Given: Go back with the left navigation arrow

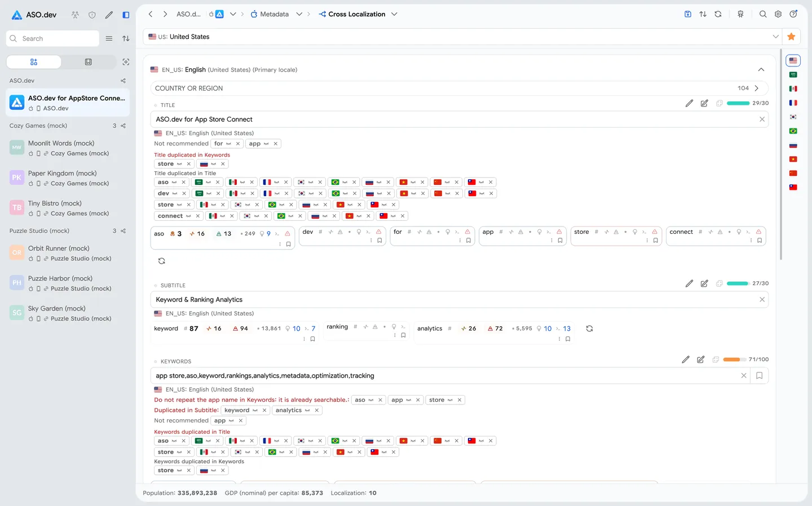Looking at the screenshot, I should pyautogui.click(x=151, y=14).
